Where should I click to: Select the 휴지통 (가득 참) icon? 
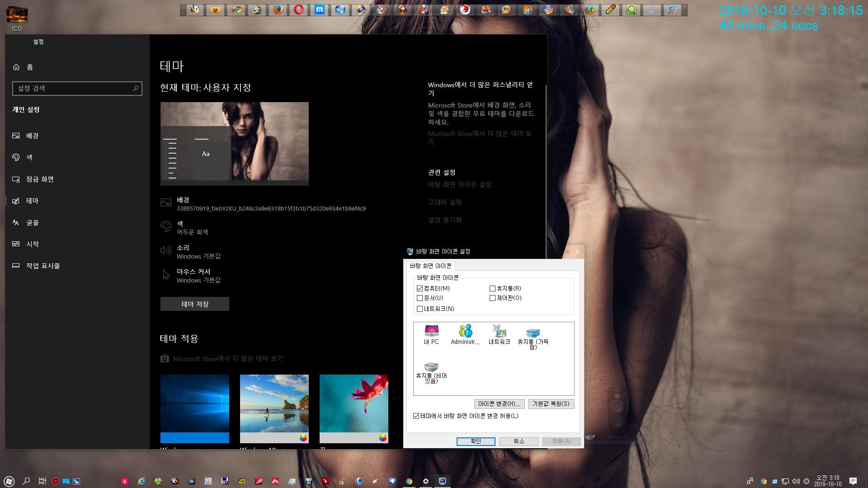(x=533, y=338)
